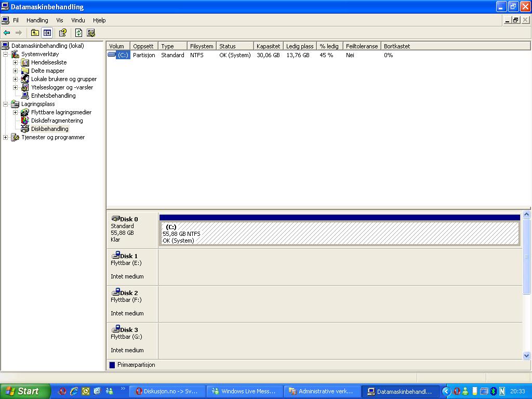Click the 45 % ledig cell
532x399 pixels.
pyautogui.click(x=326, y=55)
